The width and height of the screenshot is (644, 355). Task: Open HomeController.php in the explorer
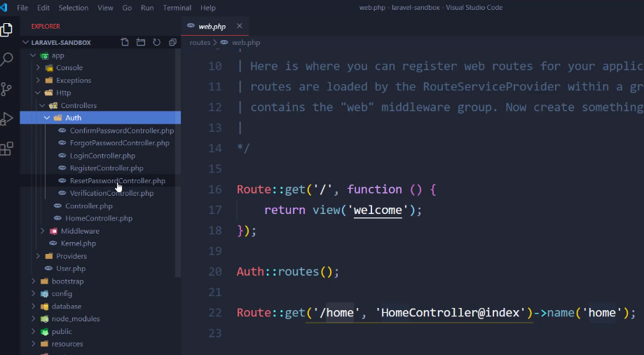coord(98,218)
